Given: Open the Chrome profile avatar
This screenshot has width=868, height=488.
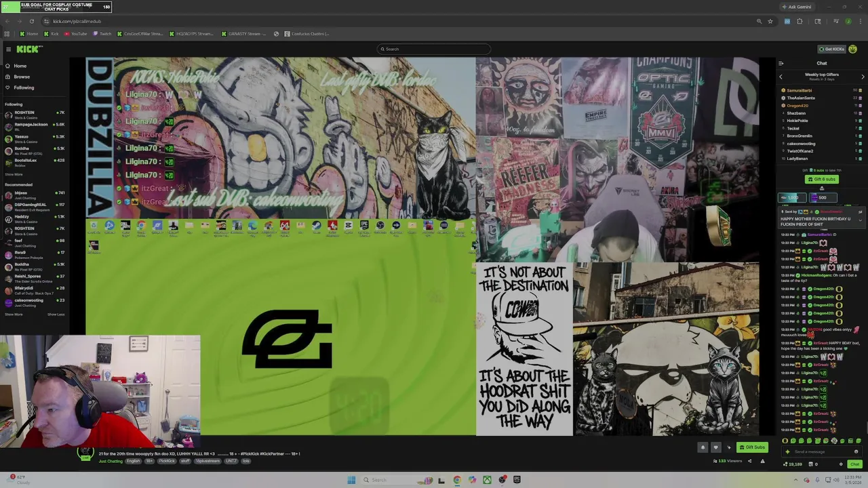Looking at the screenshot, I should click(848, 21).
